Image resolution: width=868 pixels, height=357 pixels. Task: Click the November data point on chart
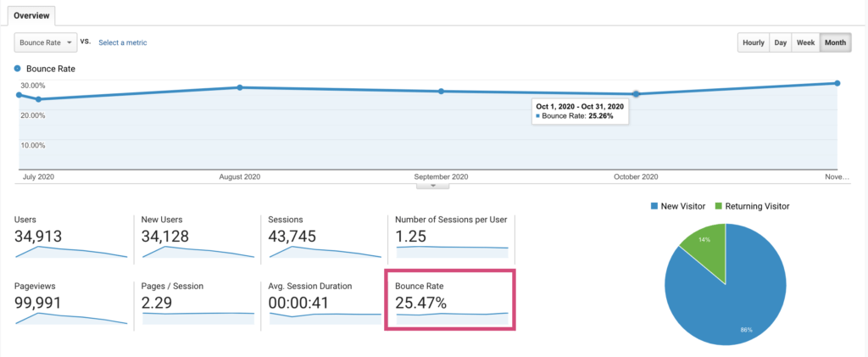point(837,83)
